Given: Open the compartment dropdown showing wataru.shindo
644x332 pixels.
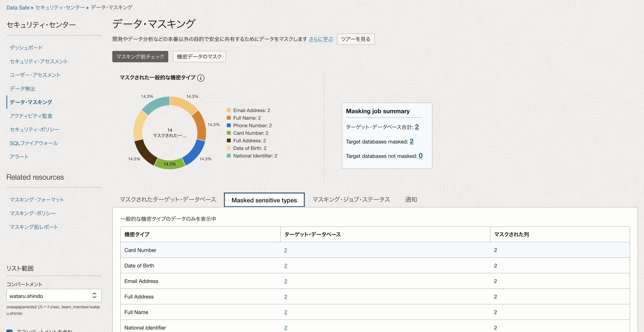Looking at the screenshot, I should click(x=54, y=296).
